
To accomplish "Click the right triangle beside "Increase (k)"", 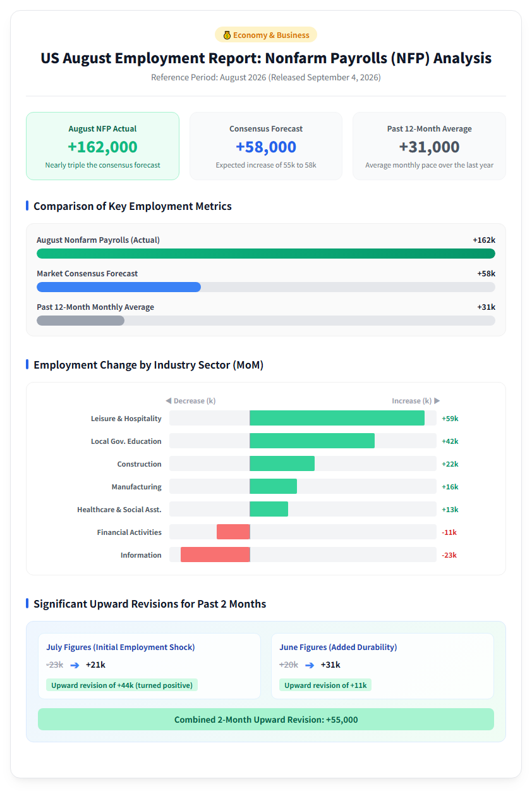I will point(437,401).
